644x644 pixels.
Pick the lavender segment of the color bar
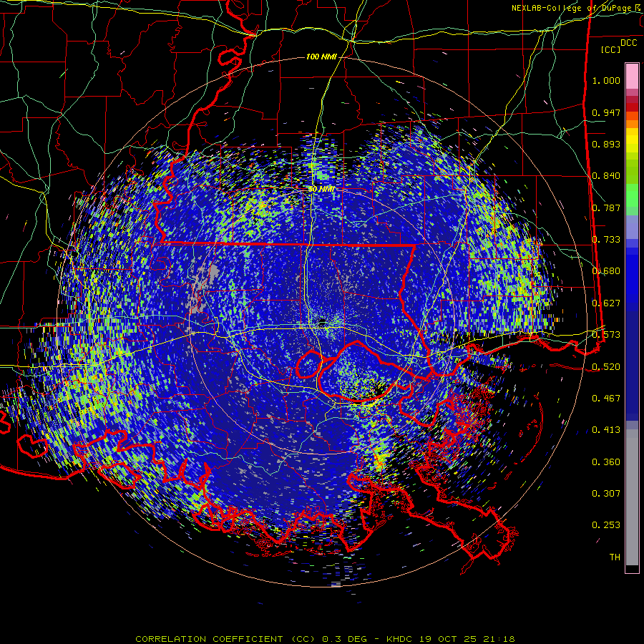(632, 227)
